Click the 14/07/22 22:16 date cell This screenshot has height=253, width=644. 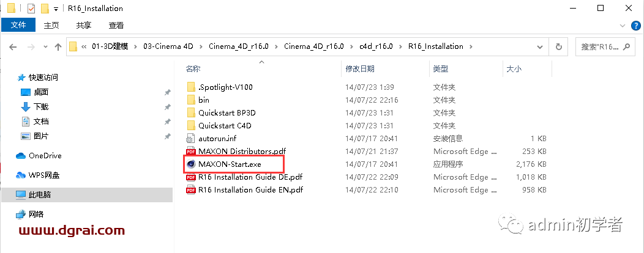pos(372,100)
